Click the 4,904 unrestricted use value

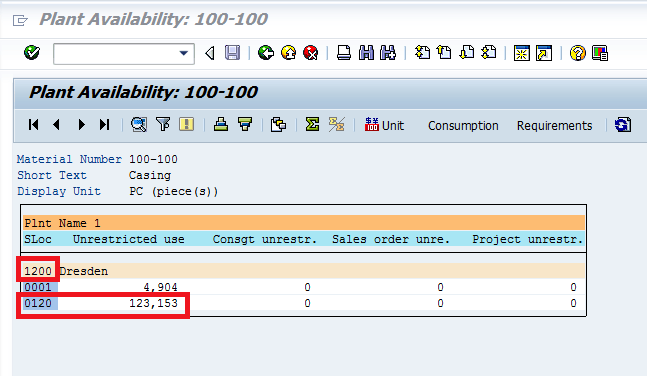click(x=161, y=287)
